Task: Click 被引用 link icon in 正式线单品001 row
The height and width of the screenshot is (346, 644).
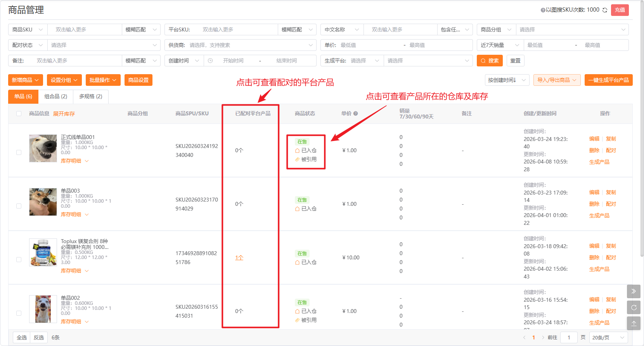Action: pyautogui.click(x=298, y=159)
